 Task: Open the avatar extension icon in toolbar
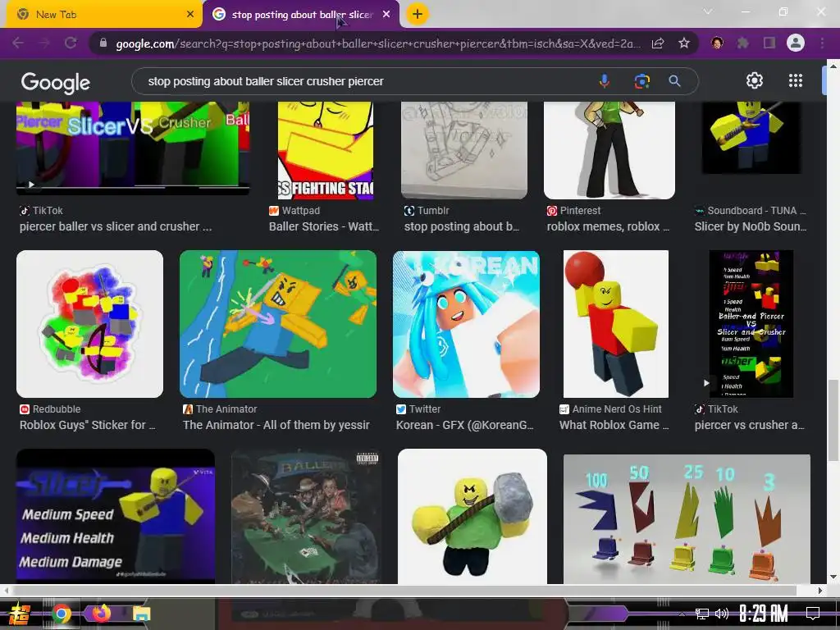[717, 43]
